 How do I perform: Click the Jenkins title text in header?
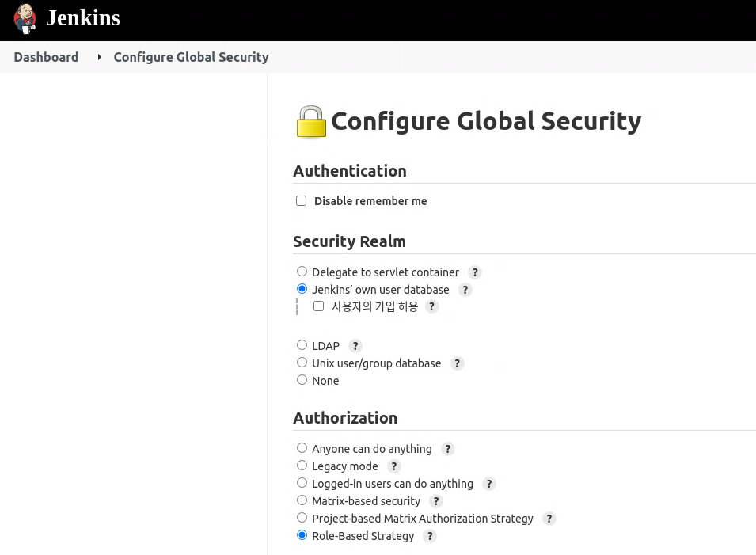[83, 18]
